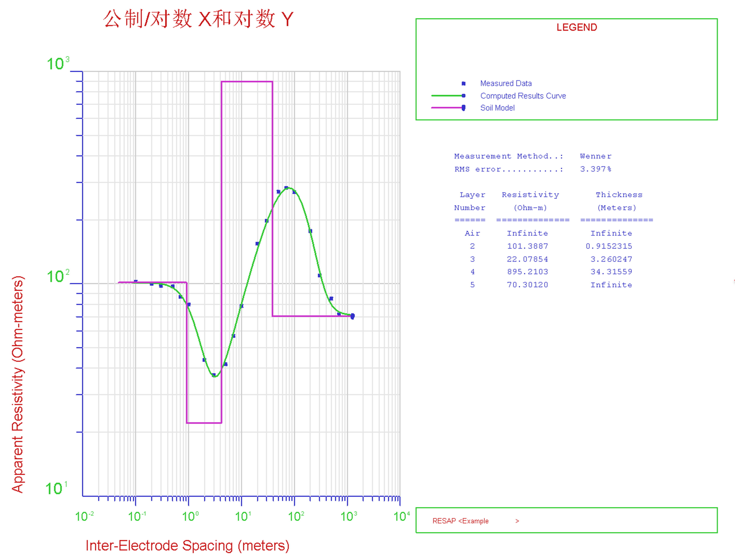
Task: Click layer 5 Infinite thickness value
Action: tap(611, 285)
